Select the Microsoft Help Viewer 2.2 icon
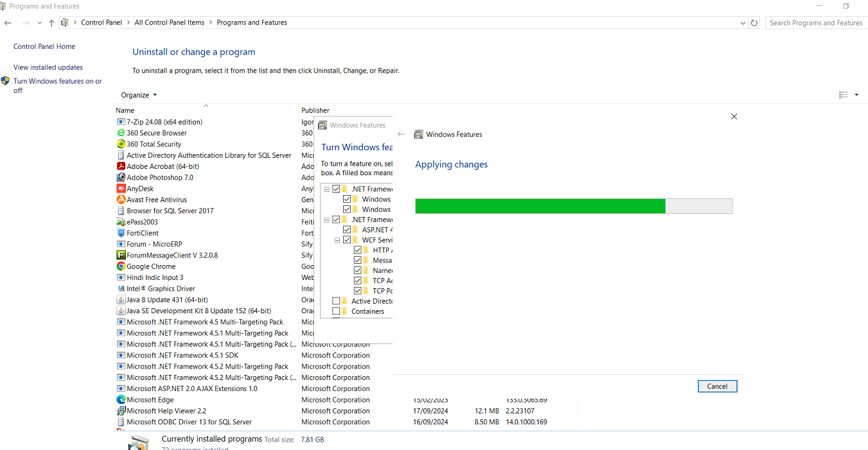The image size is (868, 450). [x=121, y=411]
